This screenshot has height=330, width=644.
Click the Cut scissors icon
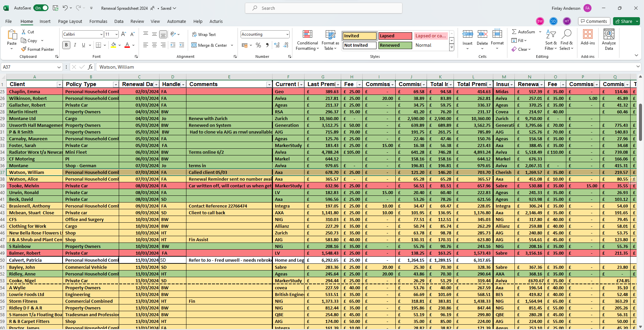point(24,32)
